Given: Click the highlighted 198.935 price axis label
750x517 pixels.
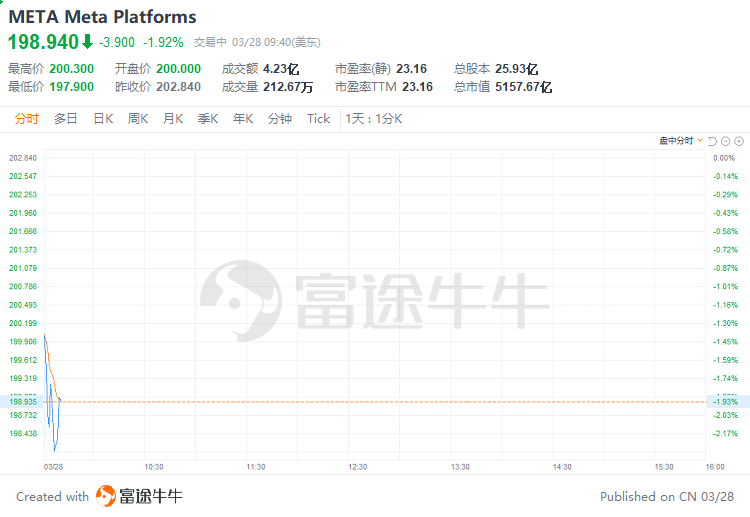Looking at the screenshot, I should point(23,402).
